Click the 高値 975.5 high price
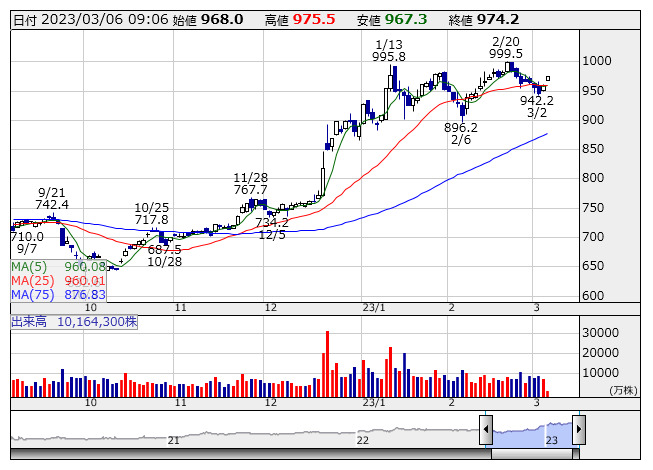Viewport: 653px width, 470px height. tap(300, 20)
